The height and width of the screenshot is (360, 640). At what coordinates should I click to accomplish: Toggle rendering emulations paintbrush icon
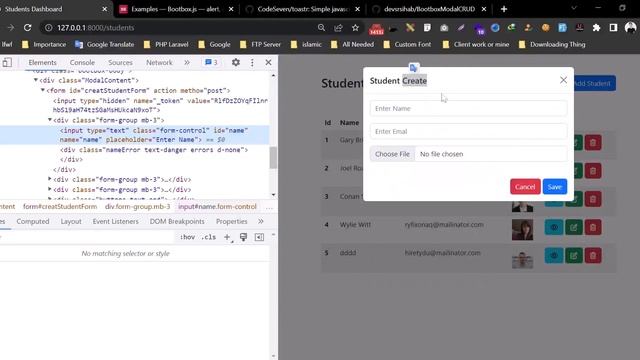[x=243, y=237]
